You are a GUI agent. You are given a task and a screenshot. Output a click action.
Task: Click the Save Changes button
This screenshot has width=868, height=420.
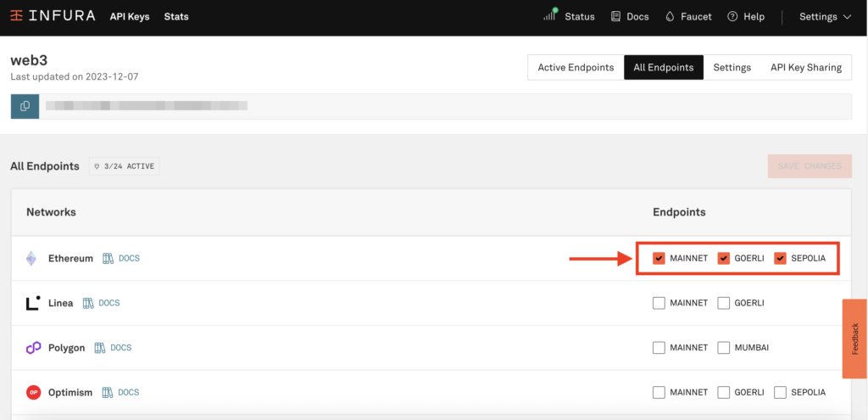click(809, 166)
